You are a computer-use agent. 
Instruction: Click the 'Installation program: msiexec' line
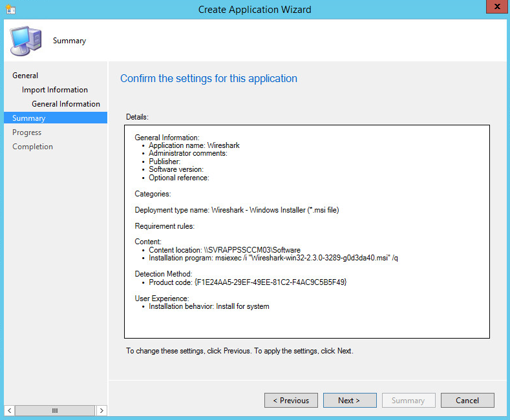273,258
